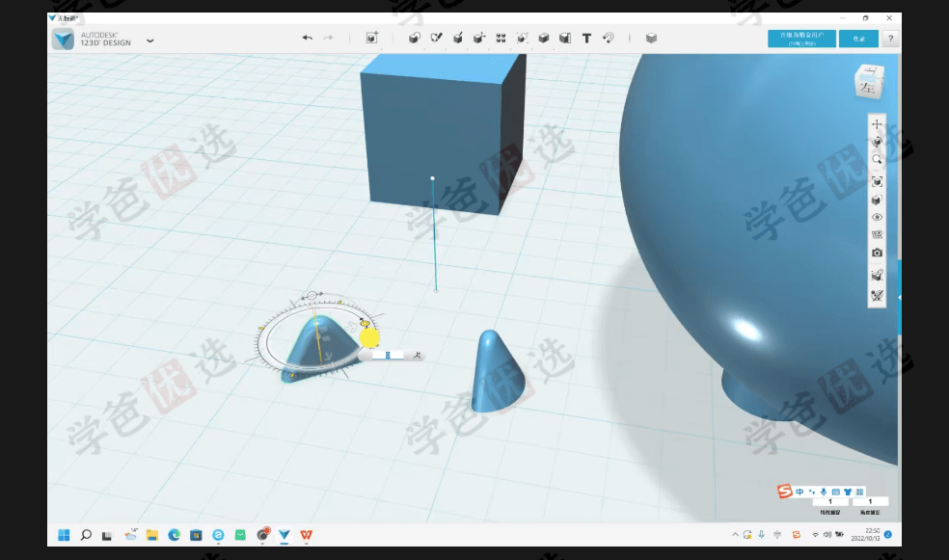
Task: Click the Undo arrow in toolbar
Action: pos(308,39)
